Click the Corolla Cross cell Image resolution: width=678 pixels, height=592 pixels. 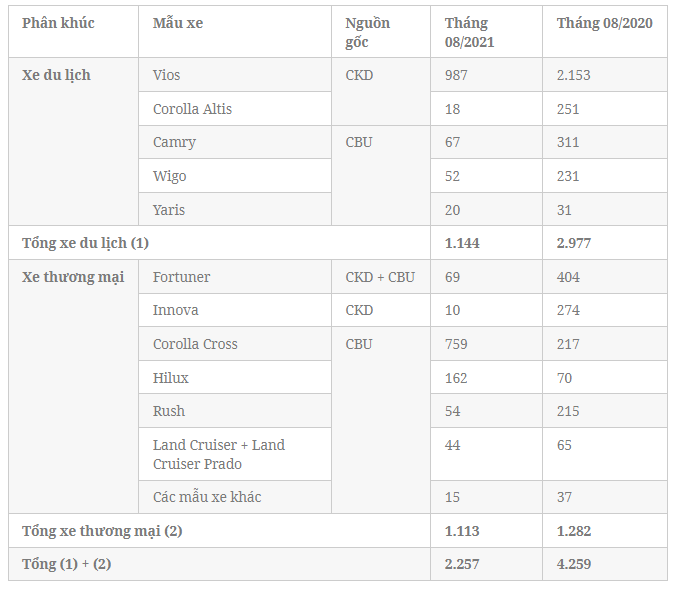[x=195, y=344]
